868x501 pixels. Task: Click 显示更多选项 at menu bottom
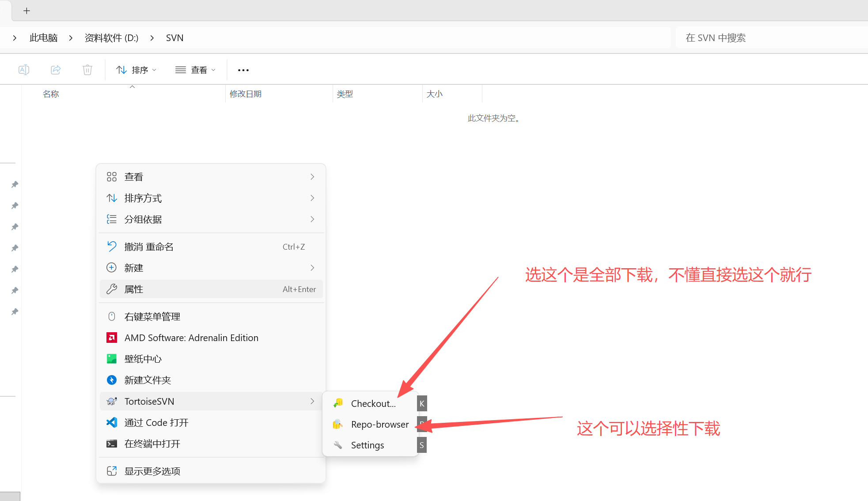coord(152,471)
